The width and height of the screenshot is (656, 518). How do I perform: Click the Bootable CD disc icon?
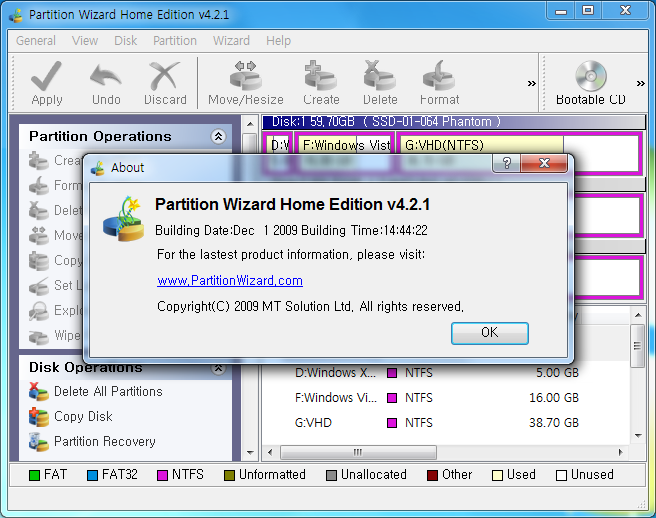(591, 76)
